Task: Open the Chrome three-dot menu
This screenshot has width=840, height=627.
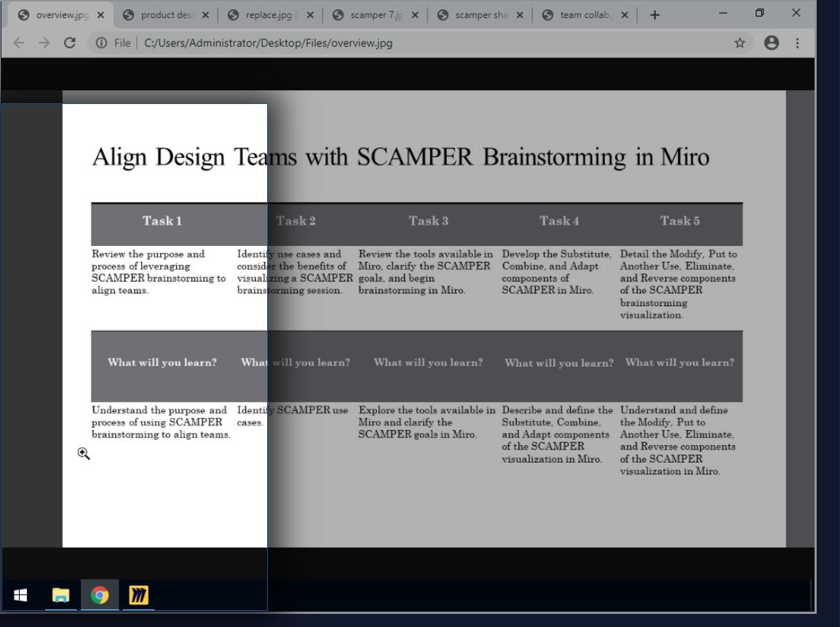Action: [x=797, y=43]
